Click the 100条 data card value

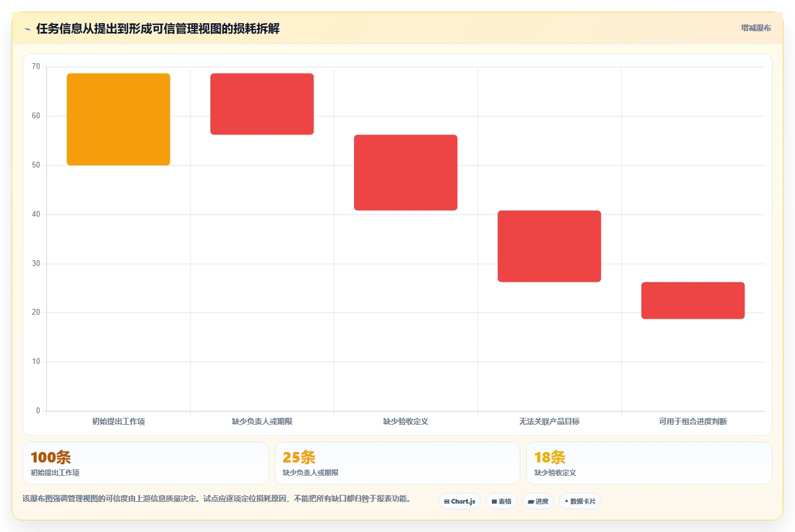pyautogui.click(x=51, y=457)
